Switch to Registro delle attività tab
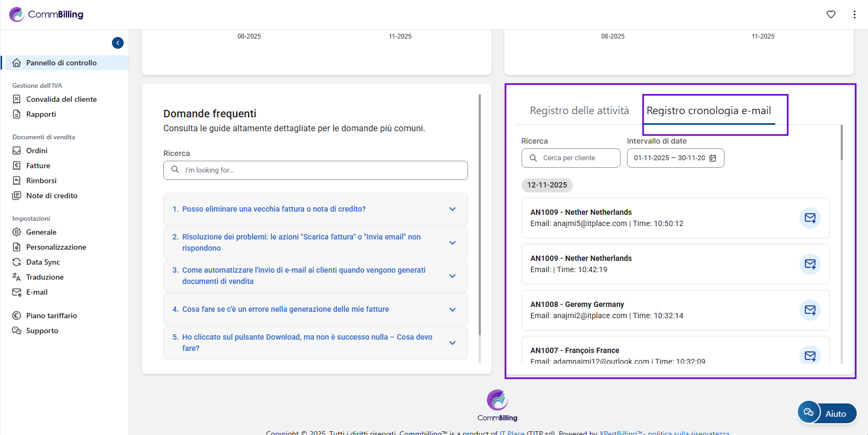This screenshot has height=435, width=868. tap(579, 110)
